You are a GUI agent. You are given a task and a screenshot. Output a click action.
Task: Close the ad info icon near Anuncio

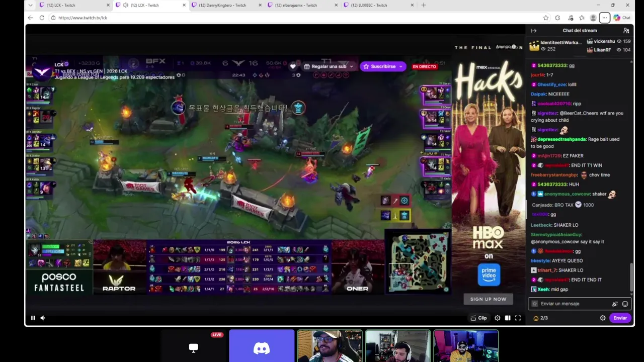point(513,47)
